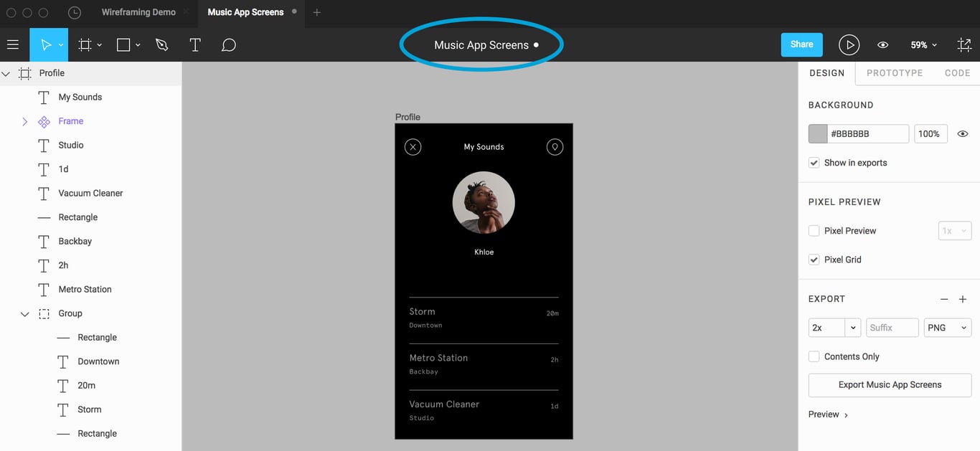Open the version history clock icon
This screenshot has width=980, height=451.
[74, 12]
